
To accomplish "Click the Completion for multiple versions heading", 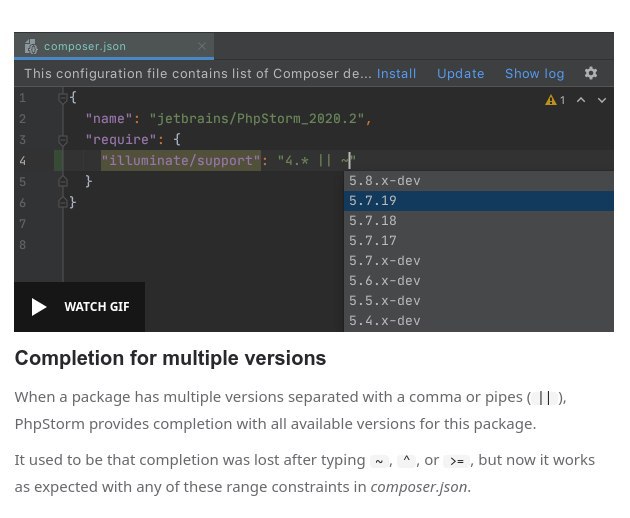I will coord(170,358).
